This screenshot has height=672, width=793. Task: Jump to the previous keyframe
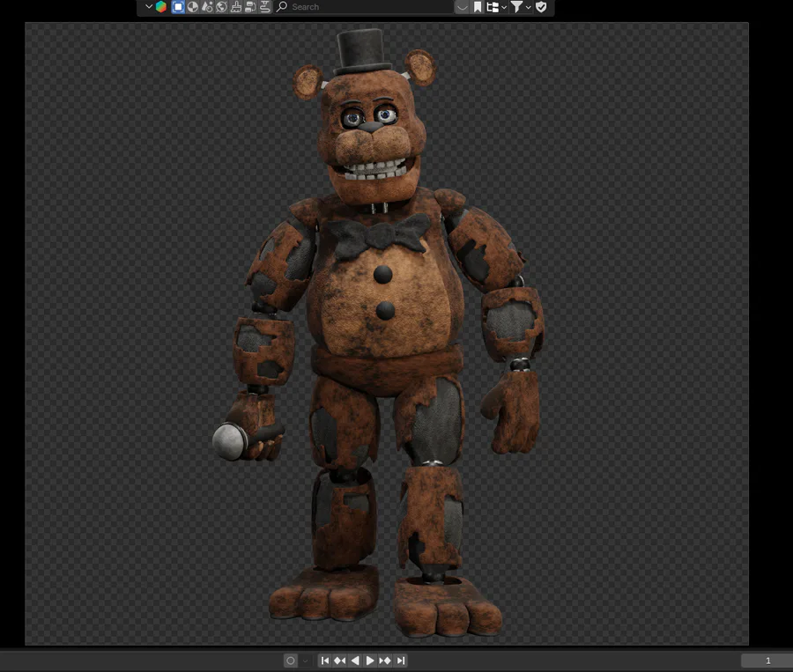pyautogui.click(x=340, y=661)
